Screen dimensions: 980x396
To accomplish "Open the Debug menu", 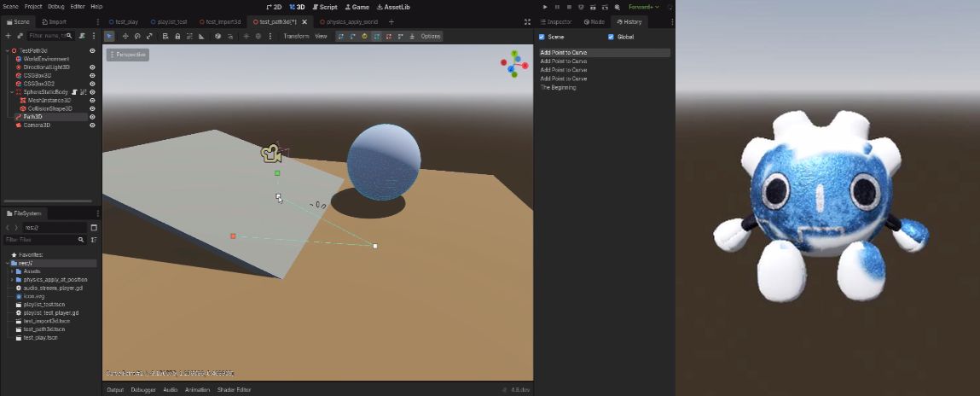I will click(55, 7).
